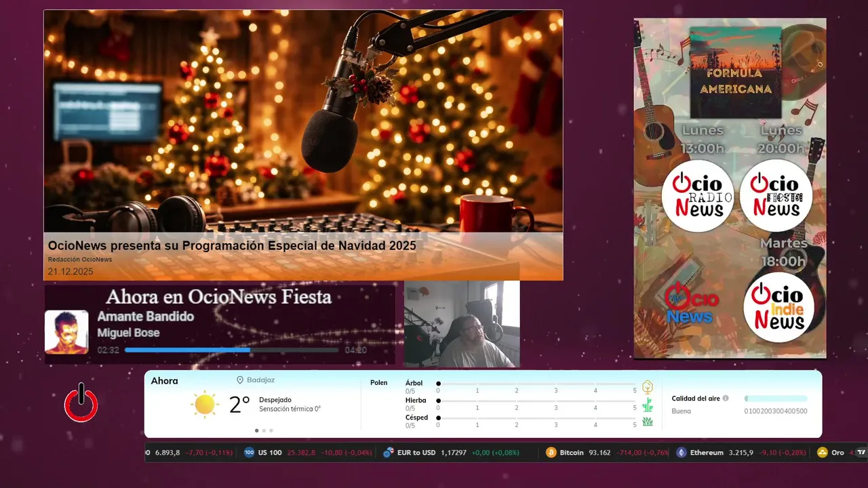Click the sunny weather icon
The height and width of the screenshot is (488, 868).
(205, 405)
